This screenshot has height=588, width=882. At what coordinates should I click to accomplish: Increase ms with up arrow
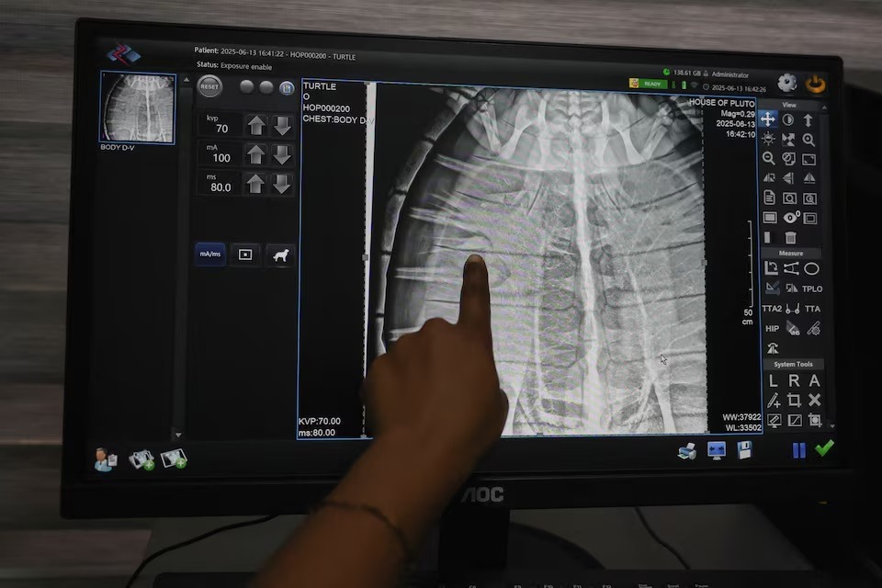click(255, 184)
